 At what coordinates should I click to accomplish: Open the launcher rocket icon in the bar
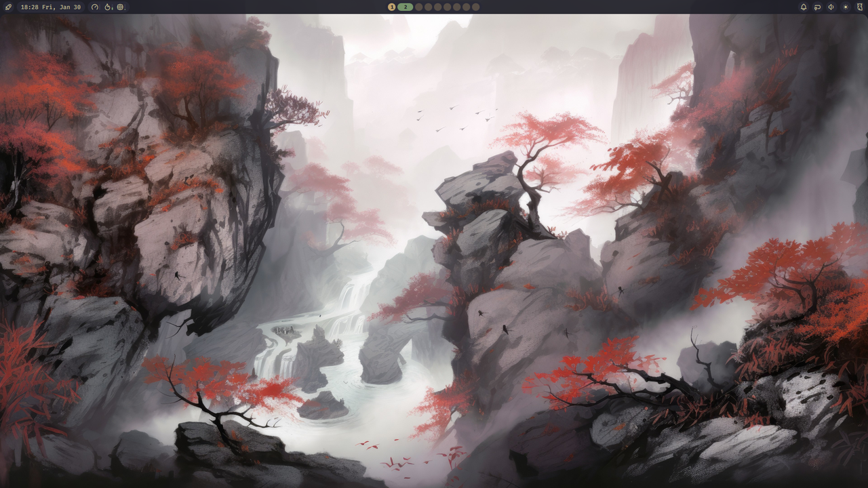[8, 7]
